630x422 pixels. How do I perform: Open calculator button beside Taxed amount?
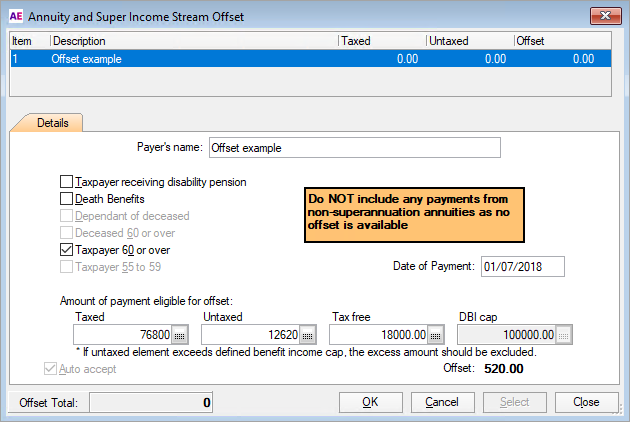point(180,334)
